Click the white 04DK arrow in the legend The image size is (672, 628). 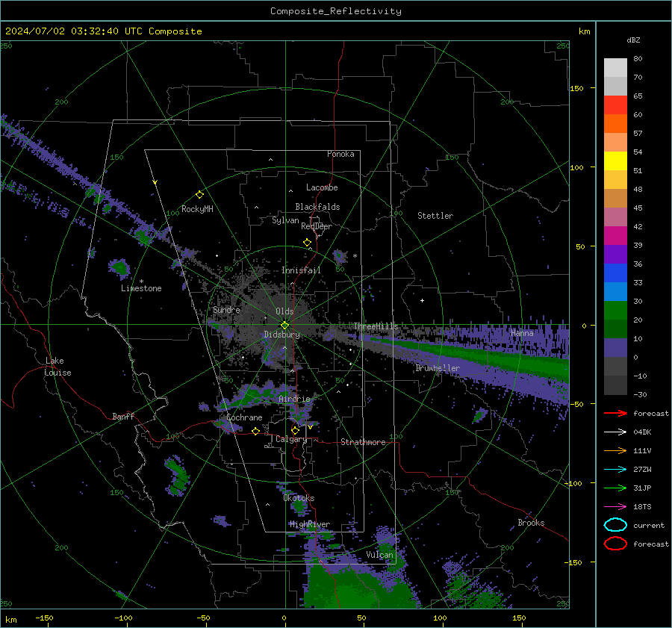click(615, 432)
